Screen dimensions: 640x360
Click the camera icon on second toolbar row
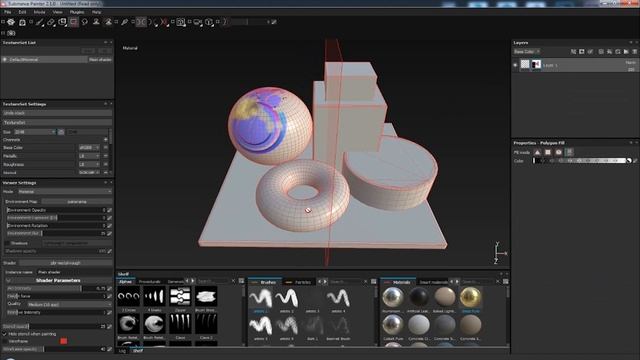point(11,33)
